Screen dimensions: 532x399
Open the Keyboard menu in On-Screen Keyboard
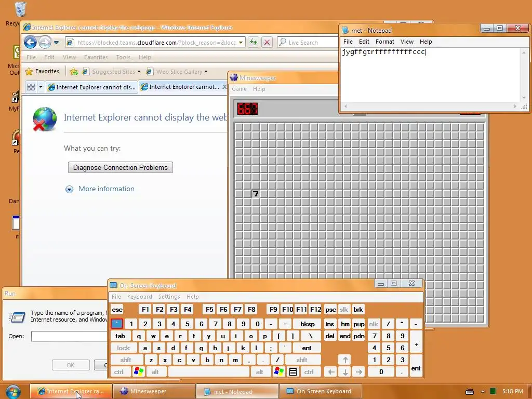click(139, 297)
